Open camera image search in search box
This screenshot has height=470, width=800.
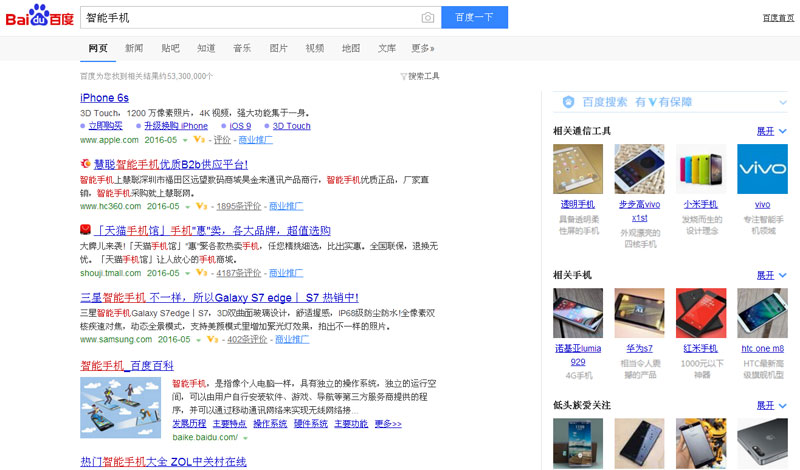427,18
